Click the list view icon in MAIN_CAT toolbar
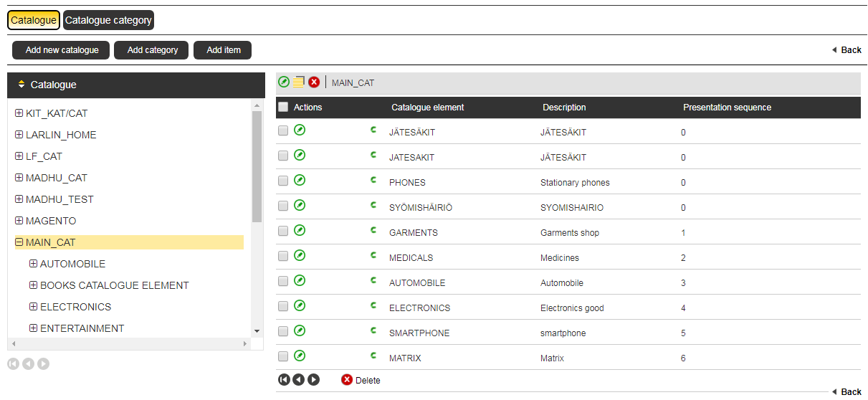868x400 pixels. [299, 82]
